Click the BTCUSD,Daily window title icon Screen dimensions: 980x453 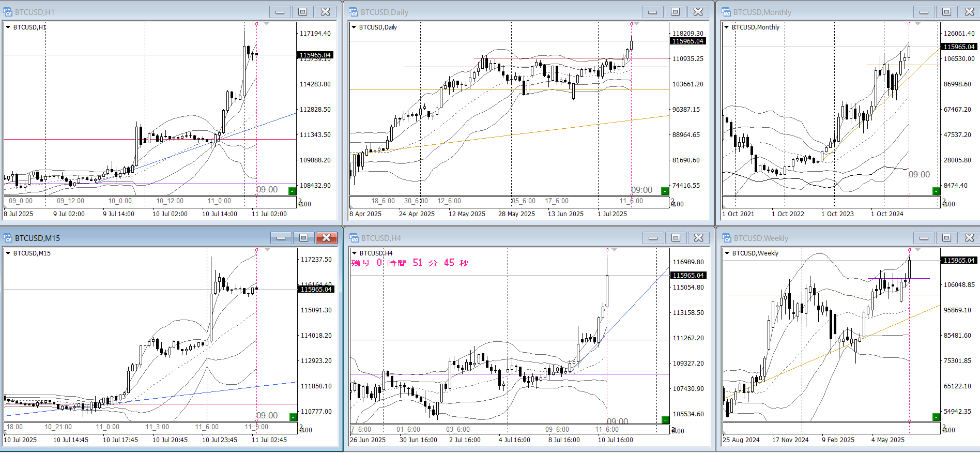pyautogui.click(x=354, y=12)
